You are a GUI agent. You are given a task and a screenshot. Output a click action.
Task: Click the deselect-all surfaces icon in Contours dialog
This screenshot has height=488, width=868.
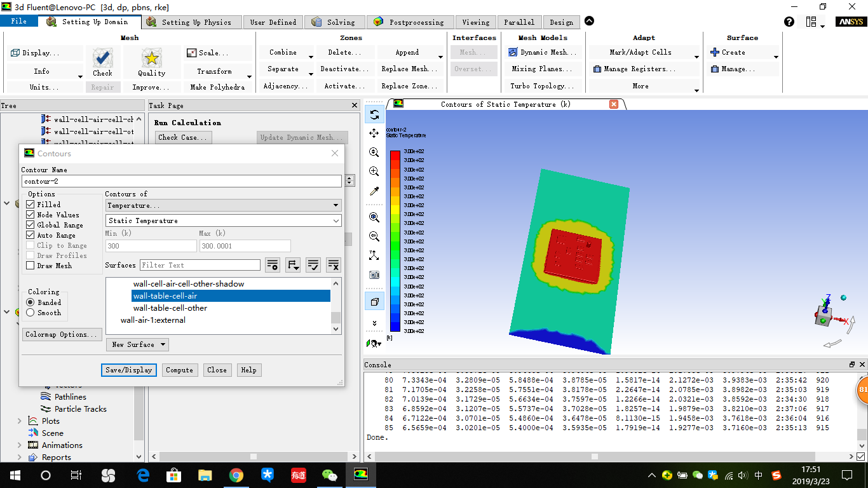[x=334, y=264]
